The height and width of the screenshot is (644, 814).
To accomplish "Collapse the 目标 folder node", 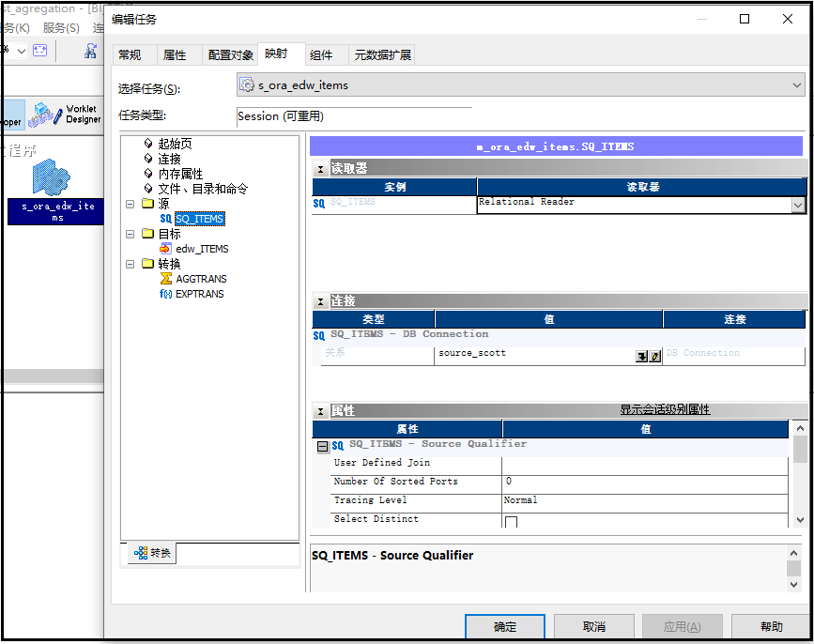I will coord(131,234).
